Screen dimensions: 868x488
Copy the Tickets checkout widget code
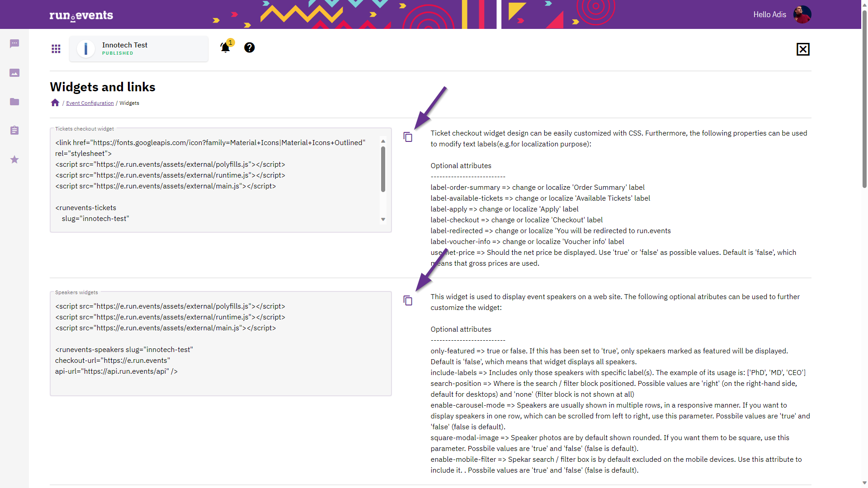pos(408,137)
